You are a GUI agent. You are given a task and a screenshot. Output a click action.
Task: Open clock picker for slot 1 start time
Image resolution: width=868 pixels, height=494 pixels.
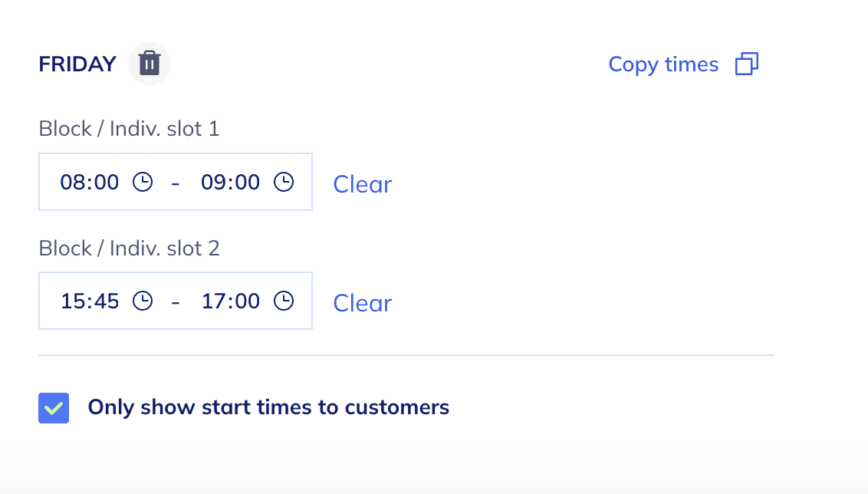[143, 183]
